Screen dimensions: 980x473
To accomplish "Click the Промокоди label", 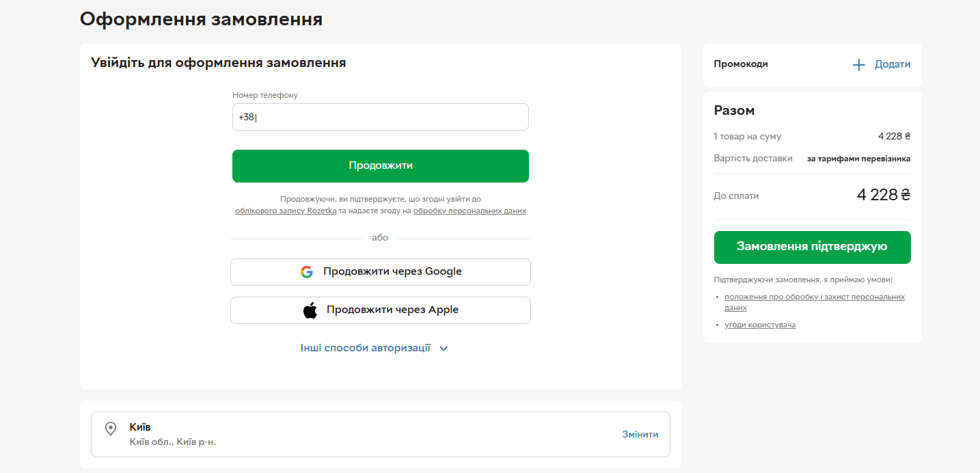I will 741,64.
